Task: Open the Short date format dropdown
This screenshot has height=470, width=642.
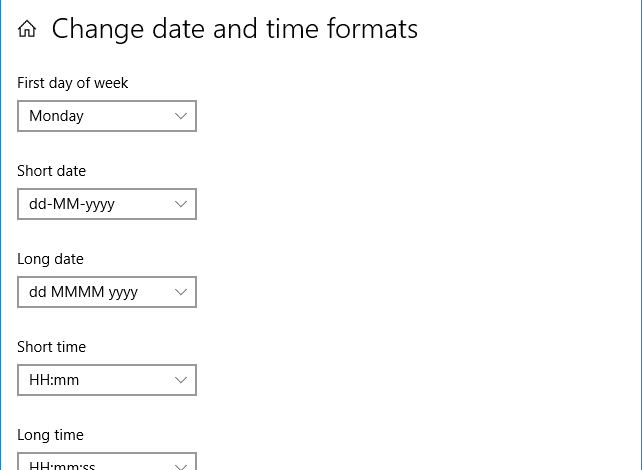Action: (x=107, y=204)
